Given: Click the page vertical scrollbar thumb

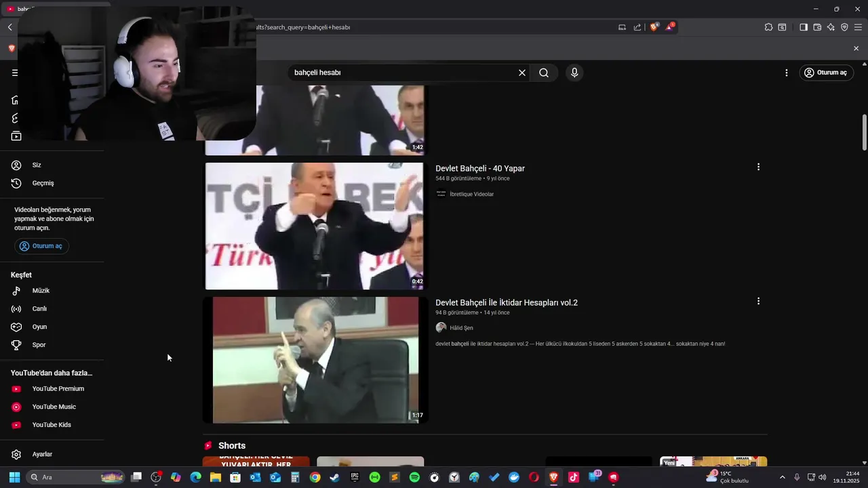Looking at the screenshot, I should 864,133.
